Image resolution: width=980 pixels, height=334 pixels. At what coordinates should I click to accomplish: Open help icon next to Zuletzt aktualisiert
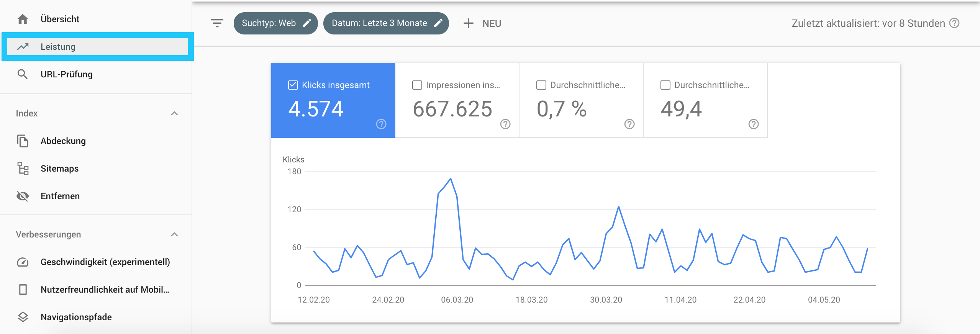(954, 23)
